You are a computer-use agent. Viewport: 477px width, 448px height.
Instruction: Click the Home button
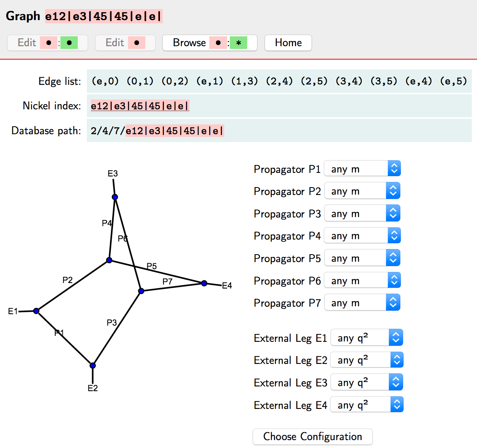[288, 43]
